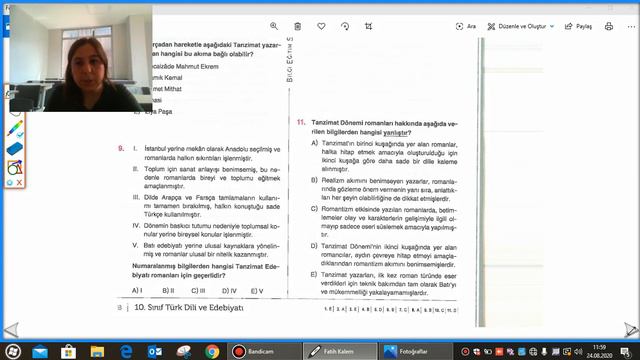Click the Ara search button

pyautogui.click(x=466, y=26)
